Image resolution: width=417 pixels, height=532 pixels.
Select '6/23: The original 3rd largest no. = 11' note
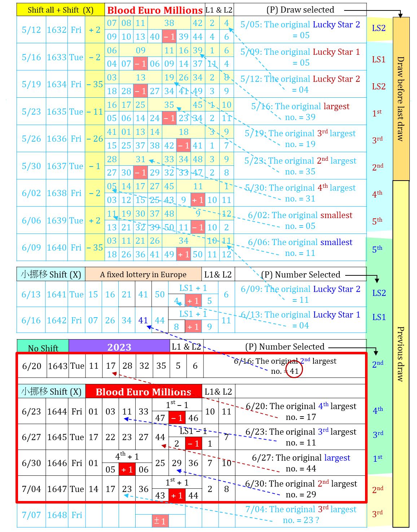click(x=301, y=437)
